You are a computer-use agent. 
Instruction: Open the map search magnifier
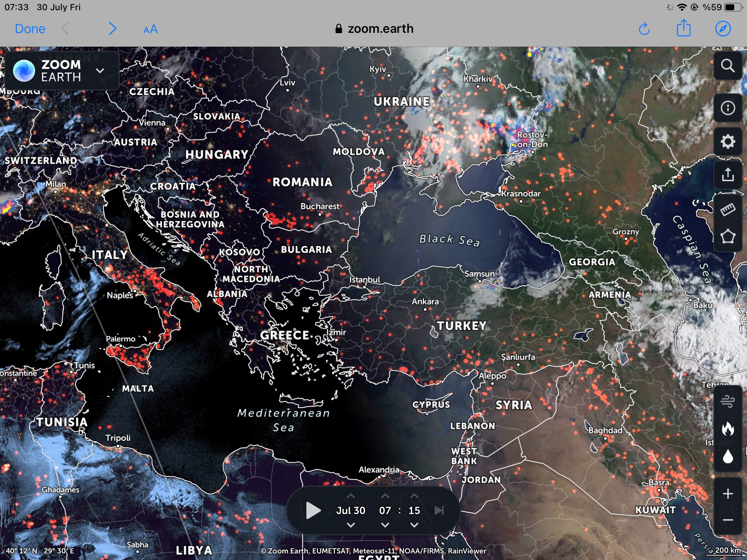coord(727,66)
